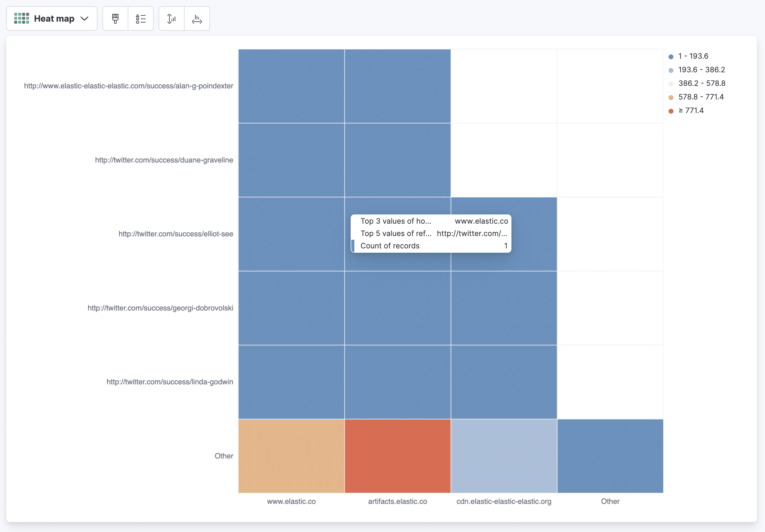Click the red ≥ 771.4 legend dot

tap(671, 111)
